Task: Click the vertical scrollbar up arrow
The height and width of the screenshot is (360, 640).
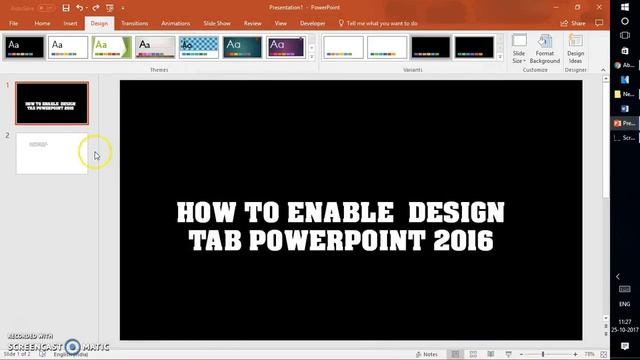Action: coord(606,78)
